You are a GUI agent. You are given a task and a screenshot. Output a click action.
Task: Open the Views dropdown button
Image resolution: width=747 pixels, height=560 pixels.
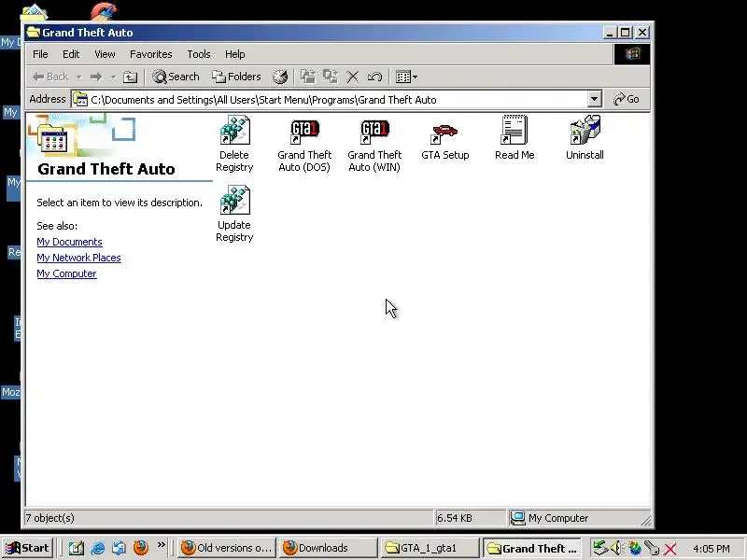tap(406, 77)
